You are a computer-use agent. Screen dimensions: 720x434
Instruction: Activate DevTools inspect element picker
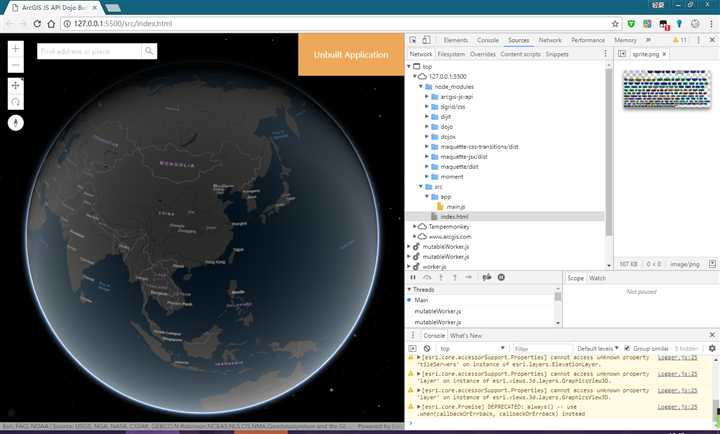(413, 40)
